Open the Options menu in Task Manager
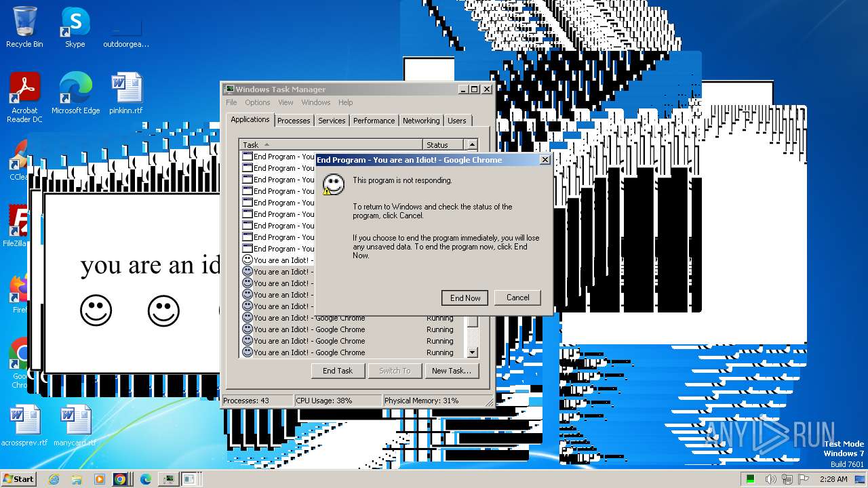Image resolution: width=868 pixels, height=488 pixels. [x=258, y=102]
